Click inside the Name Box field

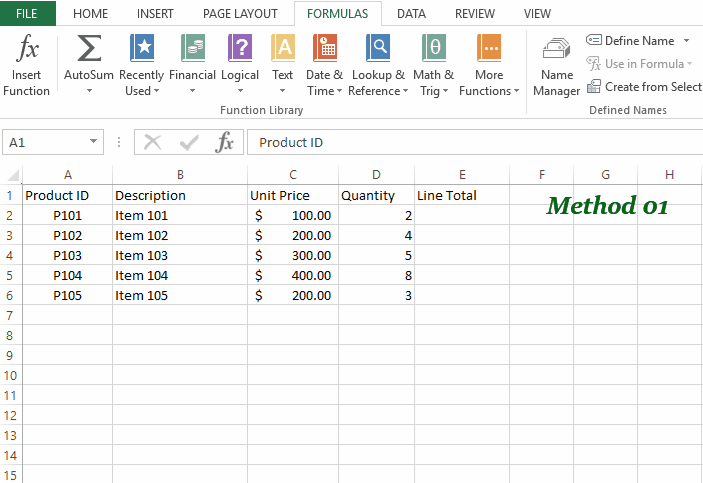tap(47, 142)
